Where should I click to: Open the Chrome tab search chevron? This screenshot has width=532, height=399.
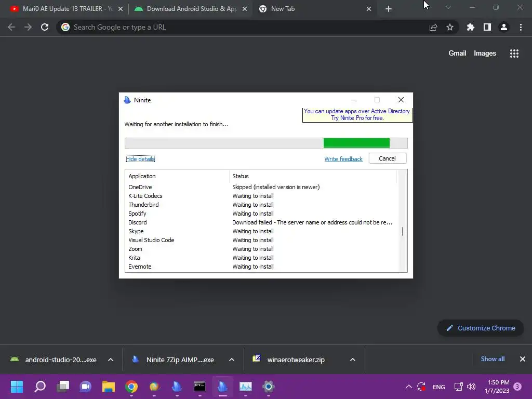point(448,7)
